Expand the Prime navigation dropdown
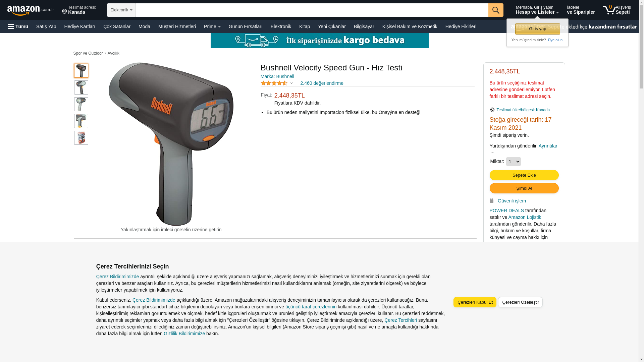644x362 pixels. (212, 26)
